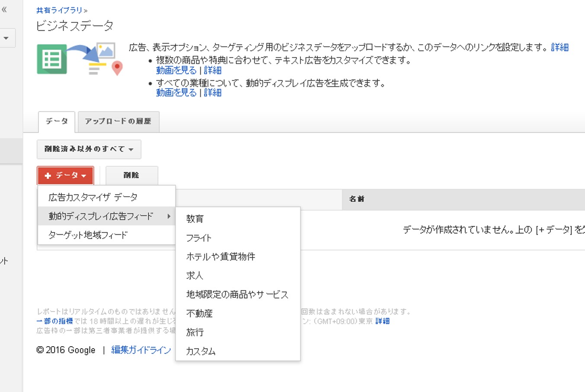Open the 削除済み以外のすべて filter dropdown
The width and height of the screenshot is (585, 392).
point(89,149)
